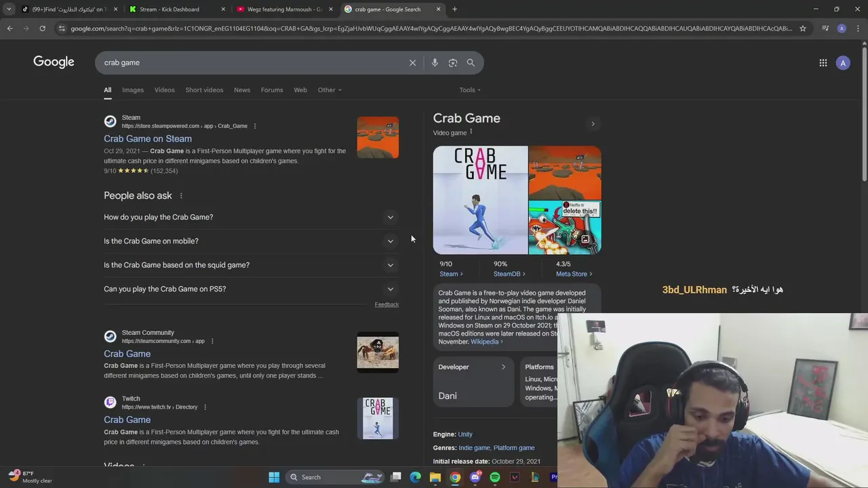The height and width of the screenshot is (488, 868).
Task: Open Discord from the taskbar
Action: (475, 477)
